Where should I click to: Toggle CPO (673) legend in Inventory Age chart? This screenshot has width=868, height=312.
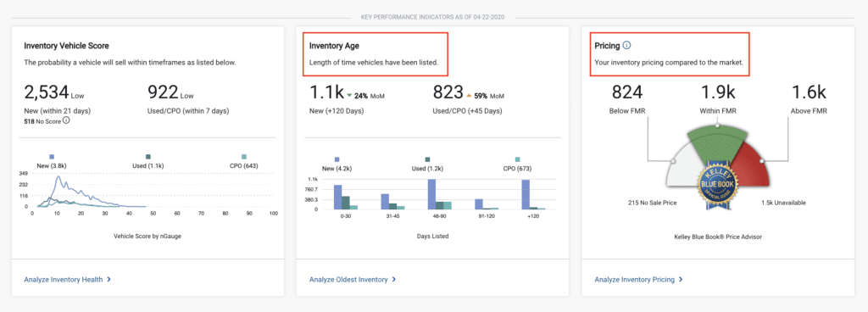click(x=518, y=164)
